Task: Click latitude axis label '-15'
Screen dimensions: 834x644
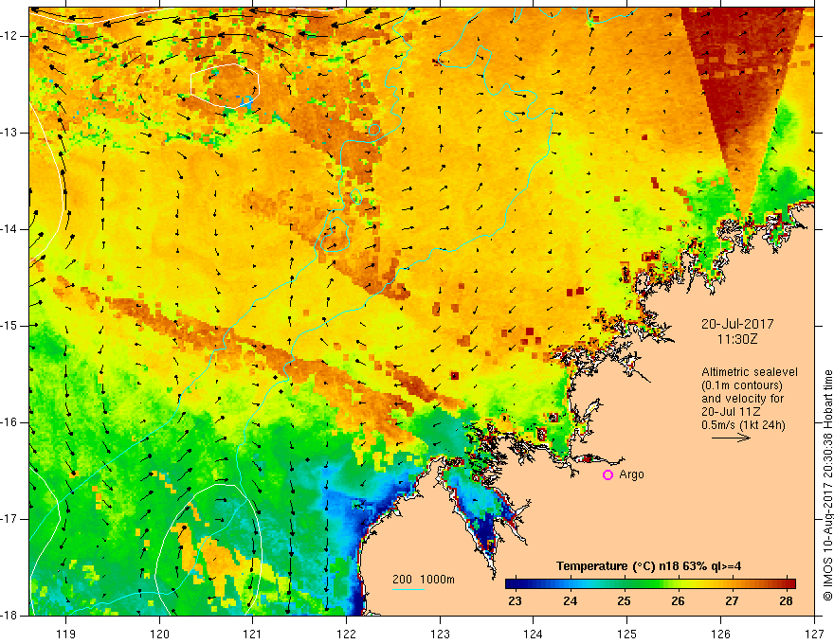Action: coord(10,326)
